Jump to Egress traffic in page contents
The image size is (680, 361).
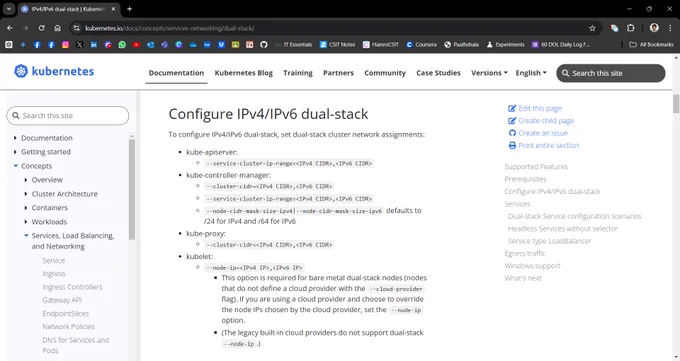coord(525,253)
